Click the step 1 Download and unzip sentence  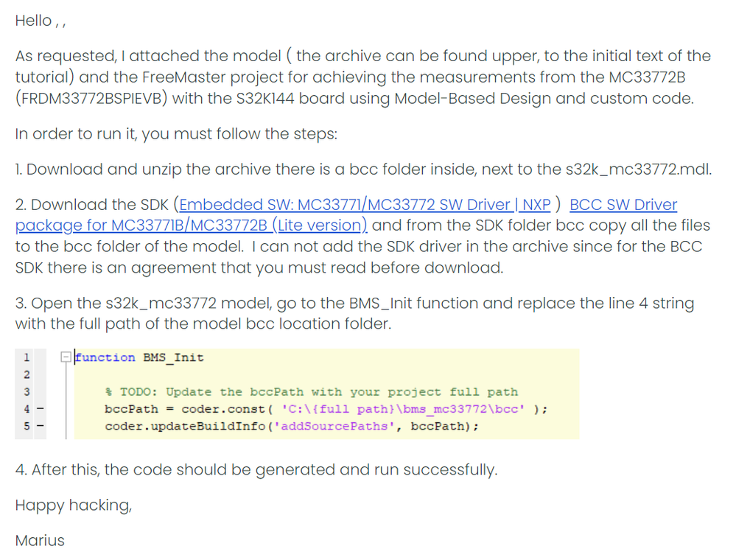point(362,169)
